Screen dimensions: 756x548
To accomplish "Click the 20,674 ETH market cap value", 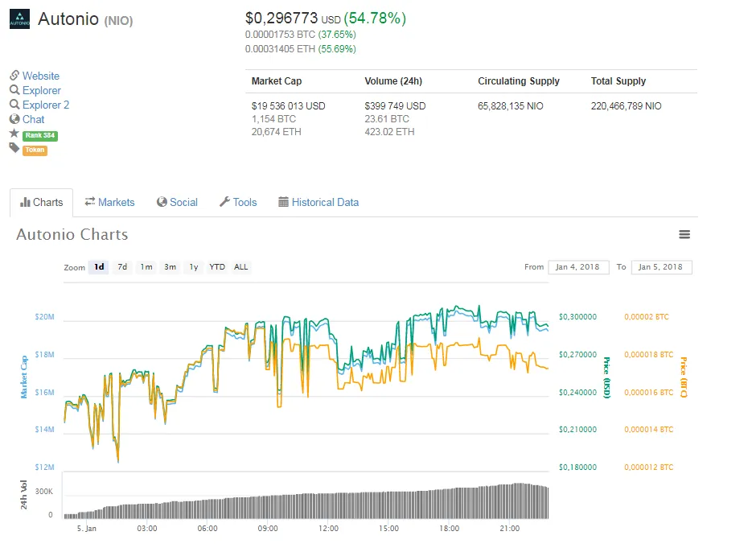I will coord(277,132).
